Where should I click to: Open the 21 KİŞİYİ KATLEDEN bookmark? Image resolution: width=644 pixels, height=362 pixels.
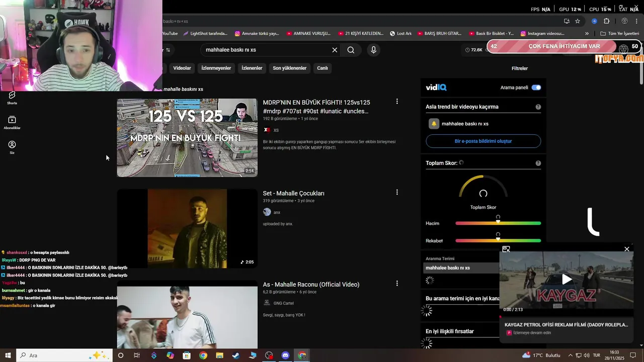click(x=361, y=34)
